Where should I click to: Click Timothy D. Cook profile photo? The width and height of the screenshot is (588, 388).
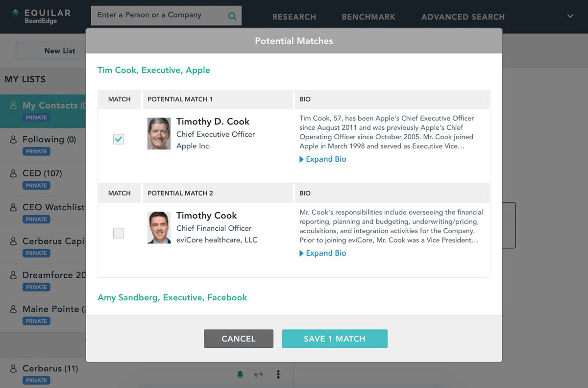(x=159, y=133)
